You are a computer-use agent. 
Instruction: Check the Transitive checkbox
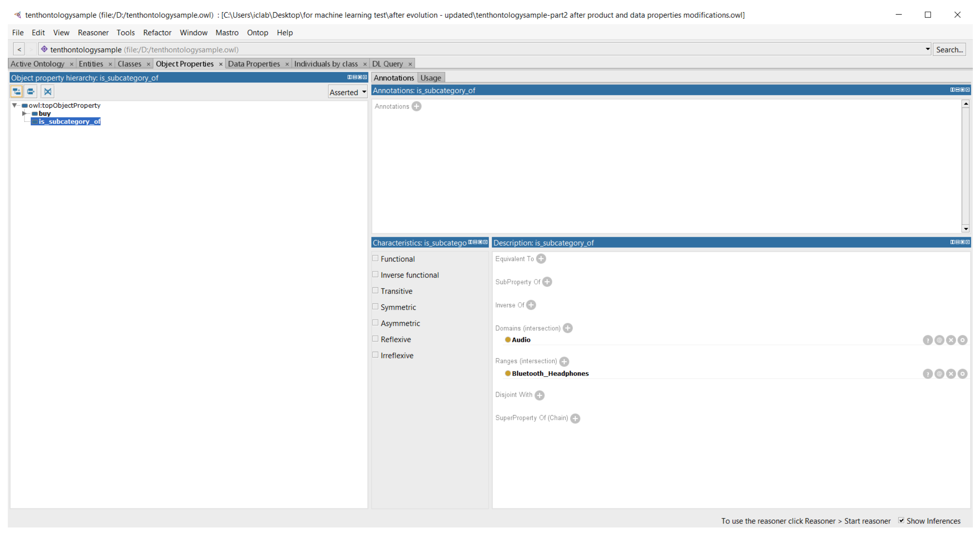[375, 291]
